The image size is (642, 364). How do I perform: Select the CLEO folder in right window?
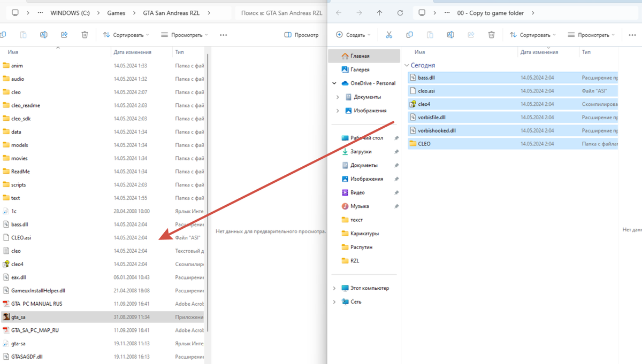click(x=513, y=144)
